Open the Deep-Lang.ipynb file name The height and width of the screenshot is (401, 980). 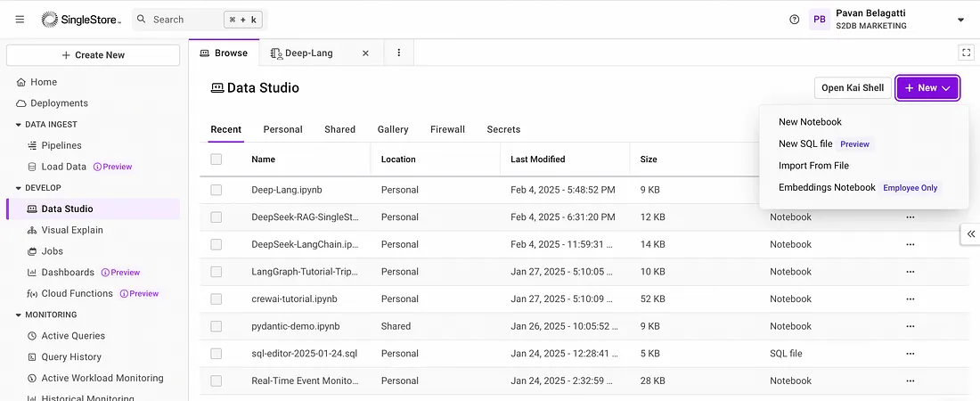287,190
